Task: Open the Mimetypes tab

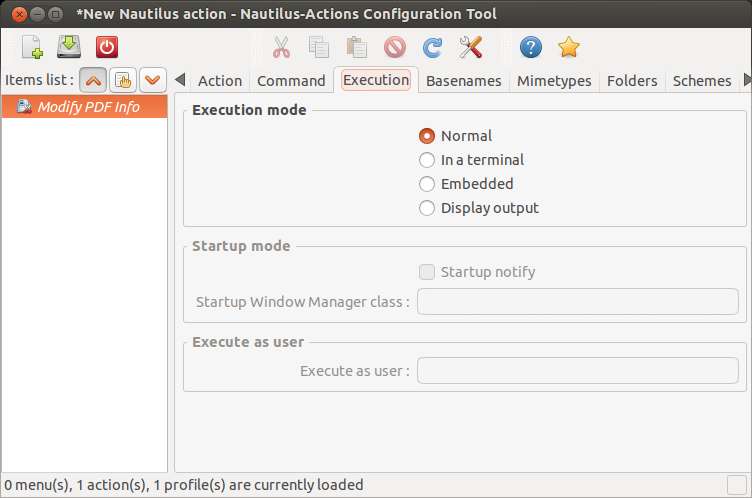Action: pyautogui.click(x=554, y=81)
